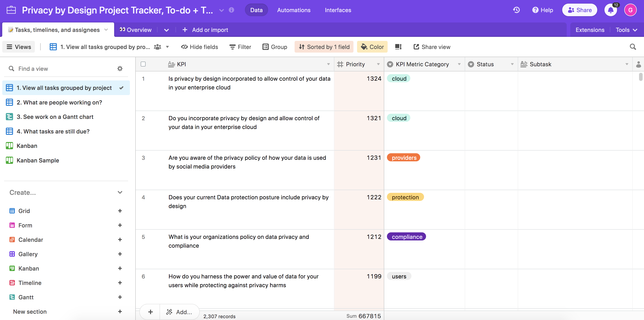Open the account avatar G

(x=630, y=10)
